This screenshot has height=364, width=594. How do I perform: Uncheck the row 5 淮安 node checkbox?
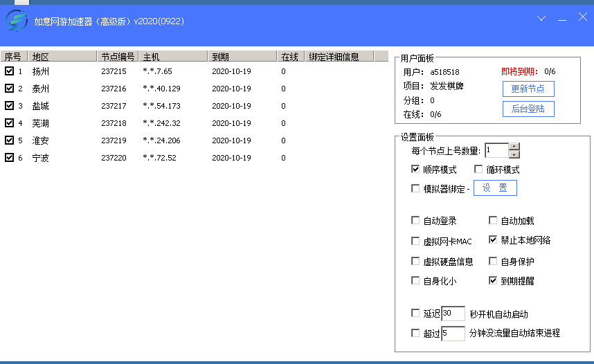coord(9,140)
